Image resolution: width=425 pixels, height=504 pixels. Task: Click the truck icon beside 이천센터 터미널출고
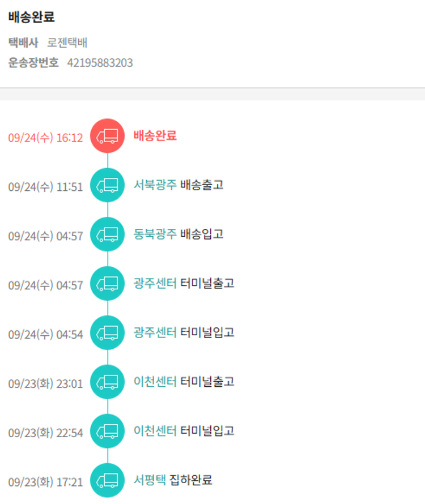click(107, 382)
